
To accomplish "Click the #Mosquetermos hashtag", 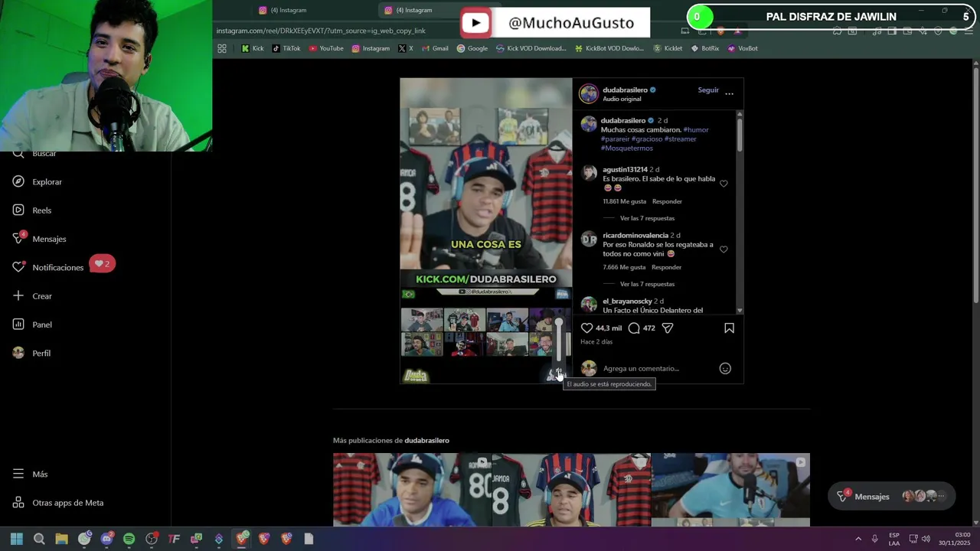I will click(x=627, y=148).
